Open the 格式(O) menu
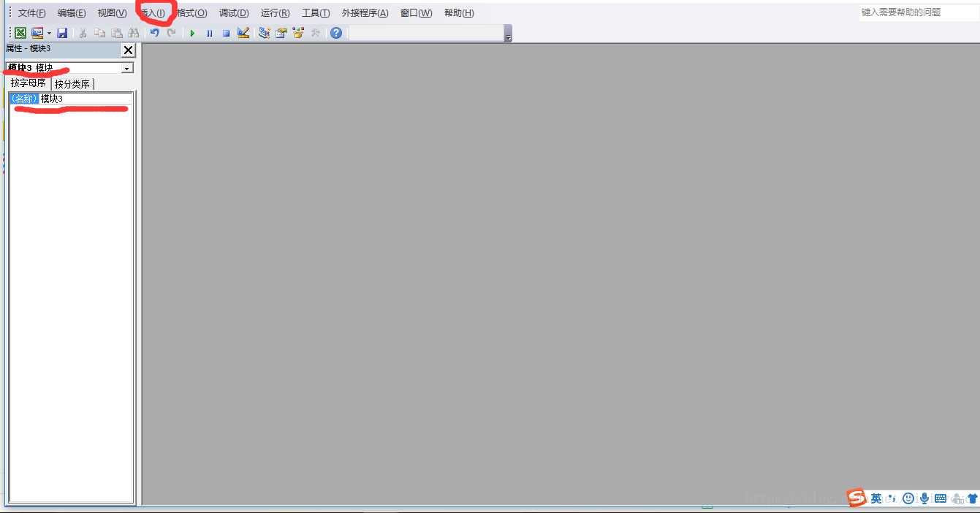Screen dimensions: 980x513 coord(192,13)
